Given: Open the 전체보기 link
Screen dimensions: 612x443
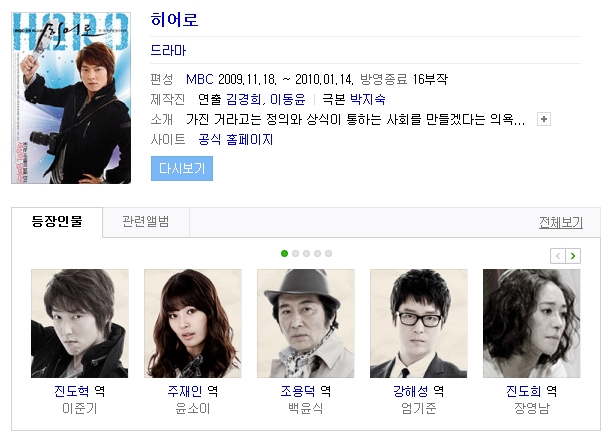Looking at the screenshot, I should tap(561, 222).
